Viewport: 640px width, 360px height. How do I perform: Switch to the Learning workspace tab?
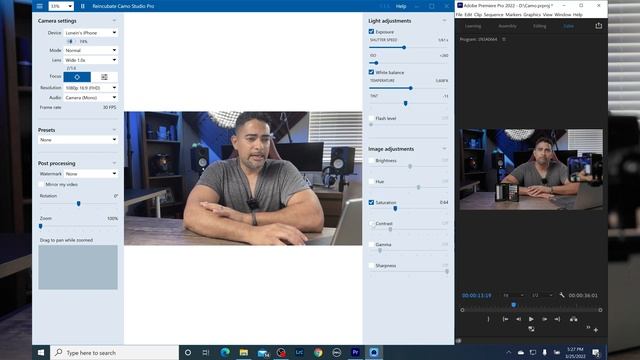pyautogui.click(x=473, y=26)
